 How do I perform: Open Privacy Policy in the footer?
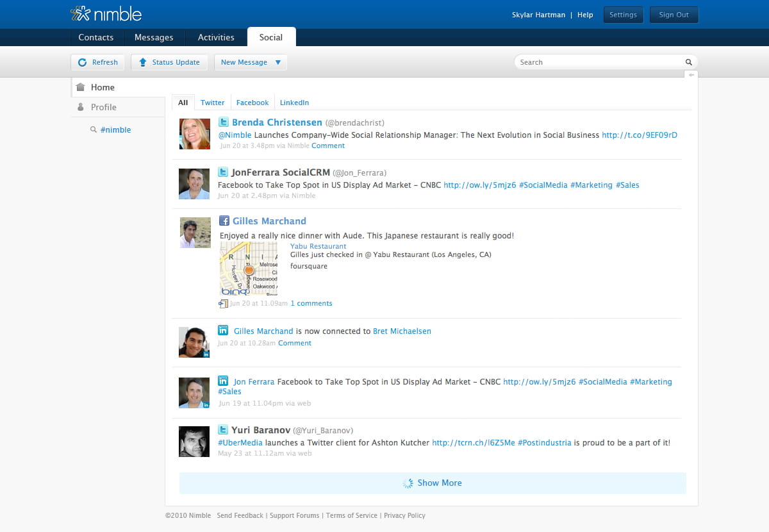click(404, 515)
